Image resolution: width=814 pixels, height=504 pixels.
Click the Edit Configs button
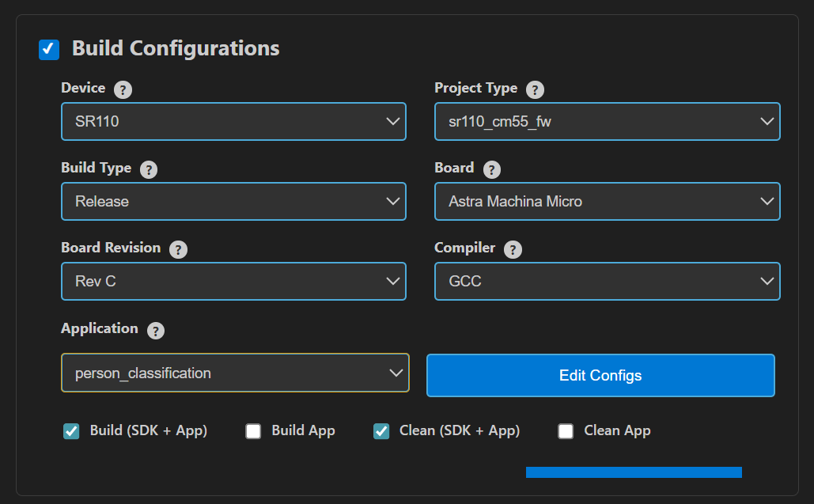(600, 375)
